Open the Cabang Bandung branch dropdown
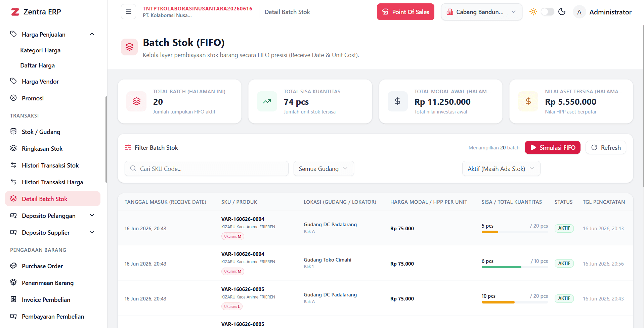 (x=481, y=12)
